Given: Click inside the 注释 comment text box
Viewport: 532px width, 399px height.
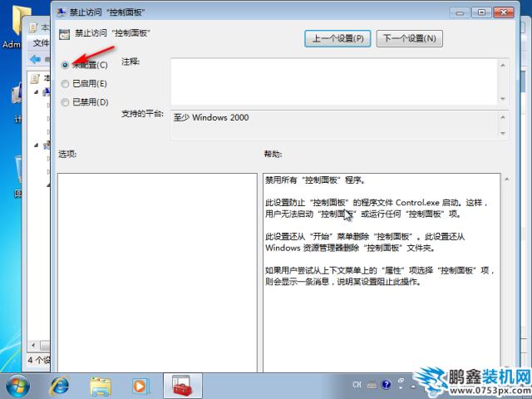Looking at the screenshot, I should [334, 81].
